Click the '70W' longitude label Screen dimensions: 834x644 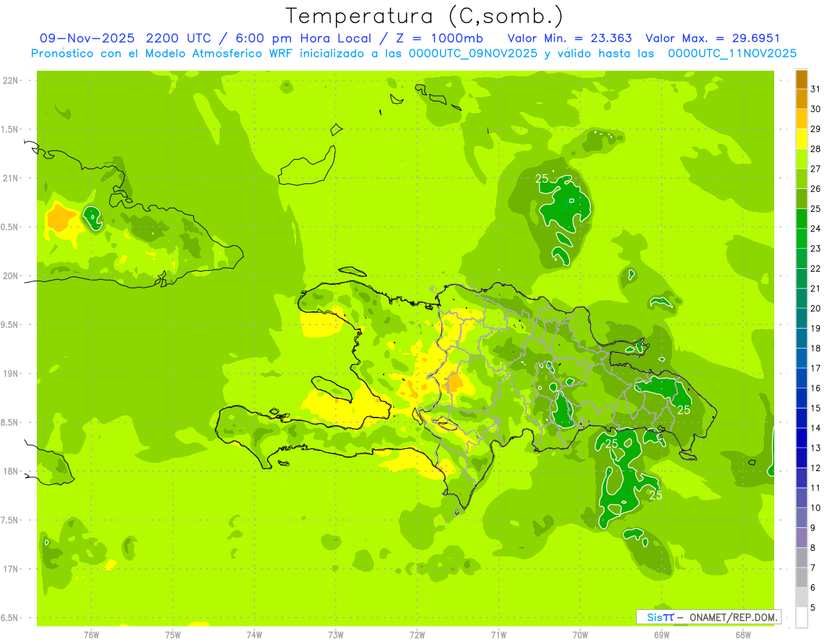pos(580,634)
